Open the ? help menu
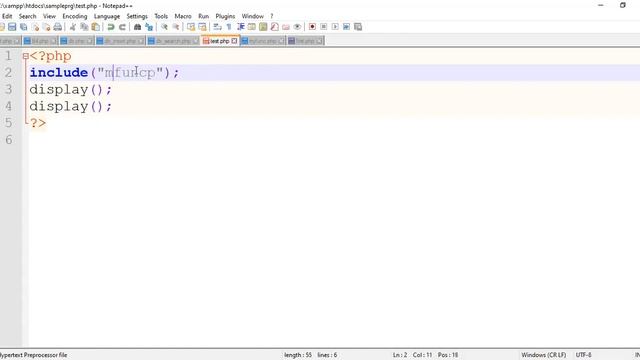 click(271, 16)
